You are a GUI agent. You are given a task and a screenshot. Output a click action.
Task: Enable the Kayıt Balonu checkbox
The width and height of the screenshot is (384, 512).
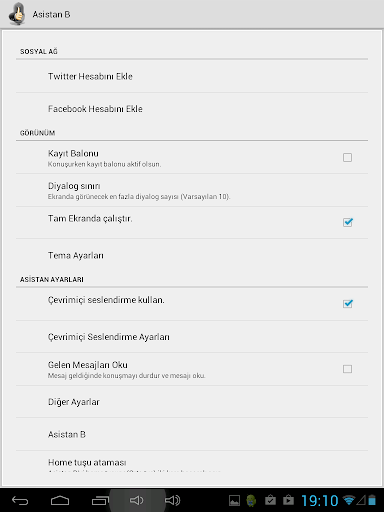pos(347,157)
